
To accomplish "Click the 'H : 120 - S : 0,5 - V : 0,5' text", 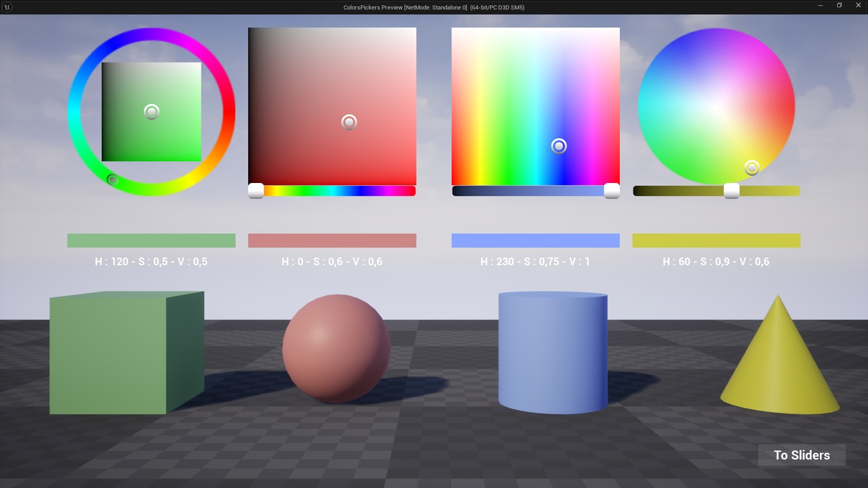I will (x=151, y=262).
